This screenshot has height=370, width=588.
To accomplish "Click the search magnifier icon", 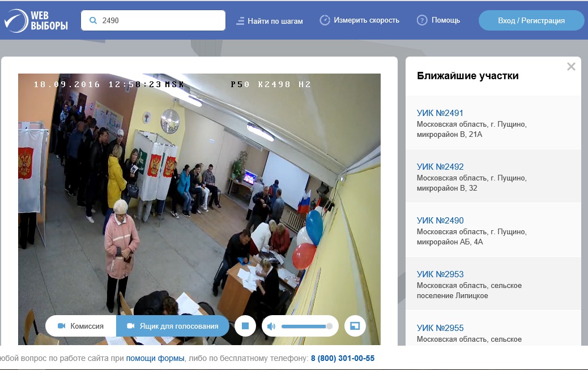I will (x=93, y=20).
